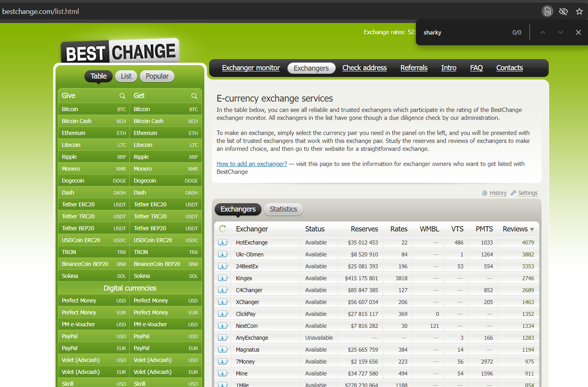Viewport: 588px width, 387px height.
Task: Switch to the Table view tab
Action: click(98, 76)
